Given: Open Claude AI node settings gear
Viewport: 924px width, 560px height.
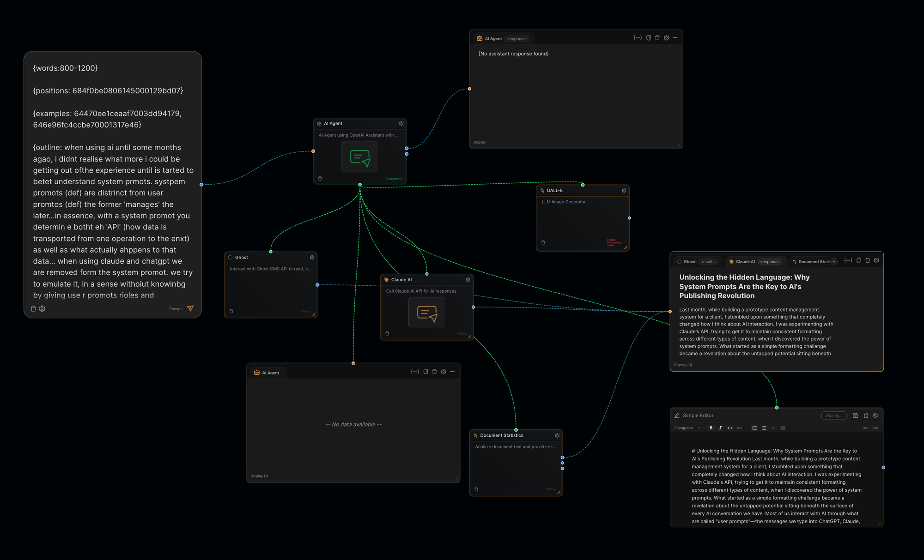Looking at the screenshot, I should (468, 280).
